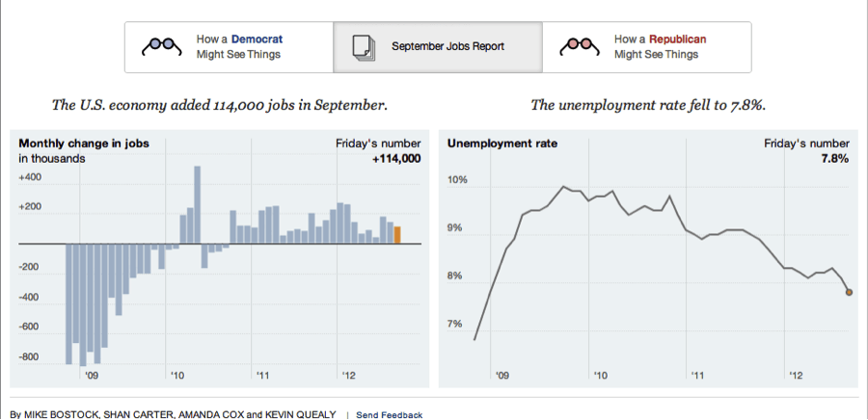
Task: Click the blue Democrat glasses icon
Action: [161, 46]
